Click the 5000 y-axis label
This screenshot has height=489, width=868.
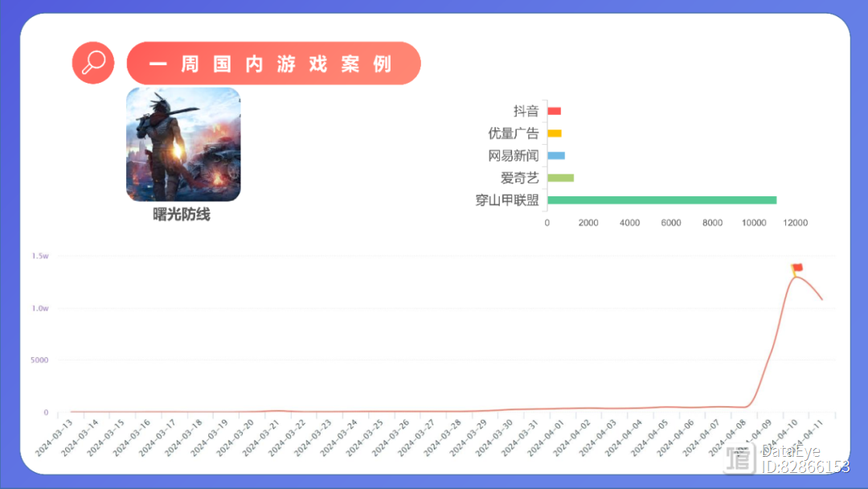click(x=39, y=360)
